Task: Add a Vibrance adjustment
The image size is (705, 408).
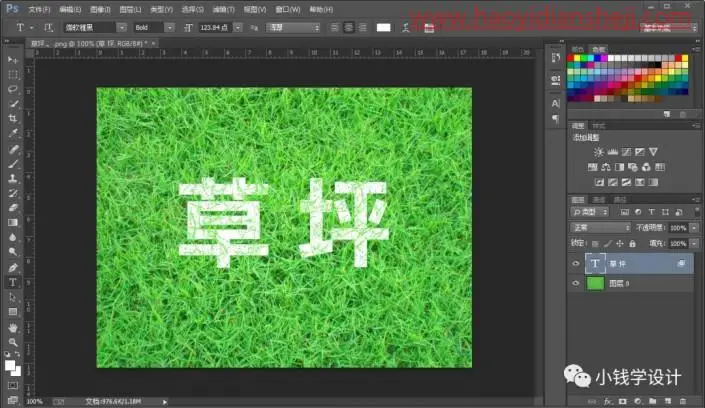Action: coord(653,152)
